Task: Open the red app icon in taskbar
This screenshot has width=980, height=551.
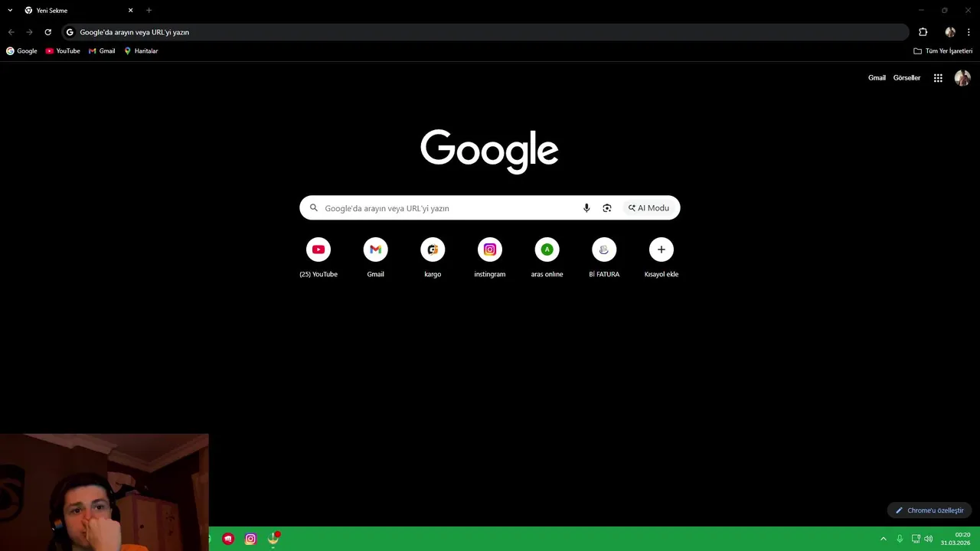Action: point(228,539)
